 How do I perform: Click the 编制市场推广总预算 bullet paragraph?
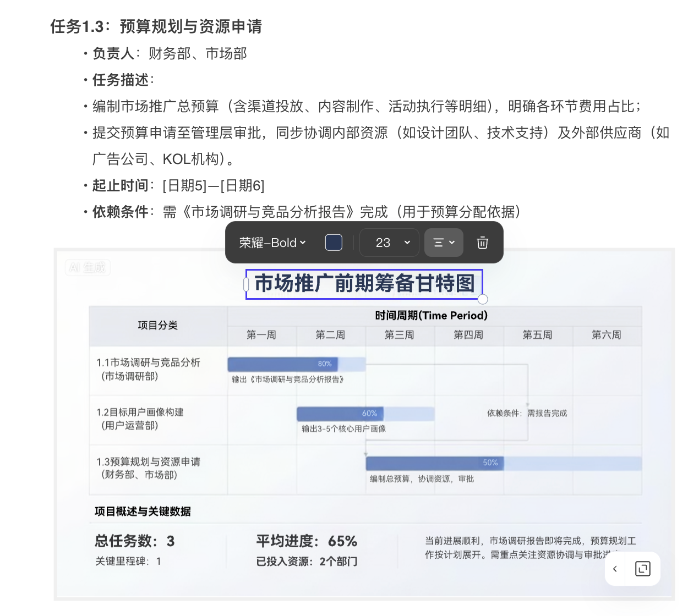point(367,106)
